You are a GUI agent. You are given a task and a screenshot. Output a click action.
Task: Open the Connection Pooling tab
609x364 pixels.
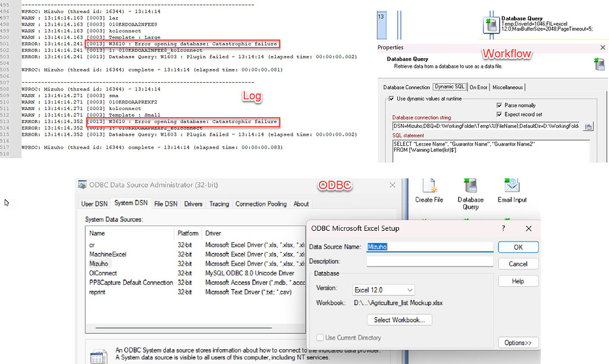pyautogui.click(x=260, y=203)
